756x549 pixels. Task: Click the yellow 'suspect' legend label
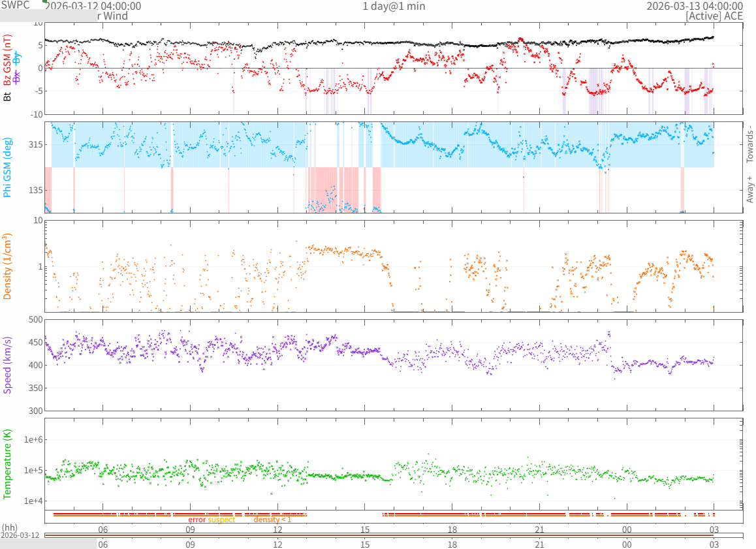coord(221,520)
